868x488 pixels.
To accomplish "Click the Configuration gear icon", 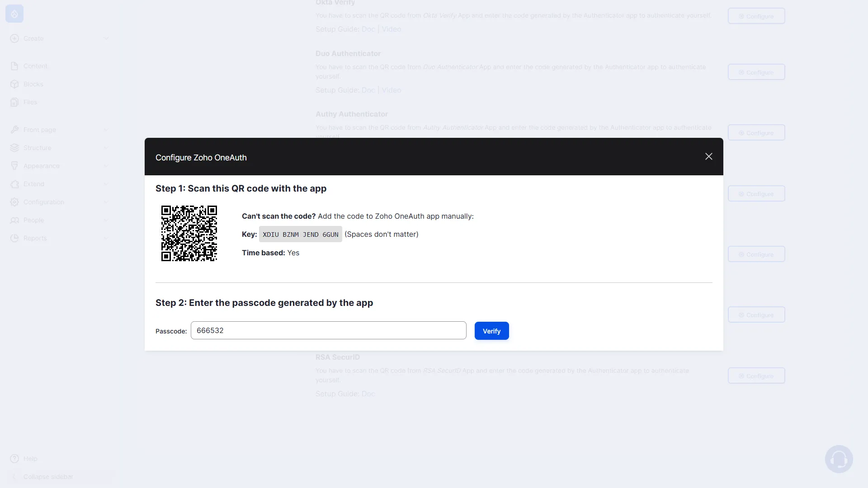I will (x=14, y=202).
